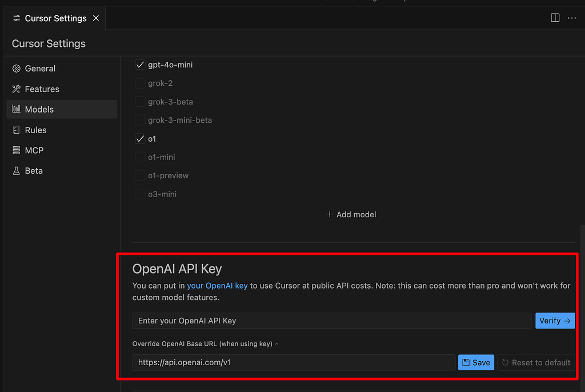
Task: Click the MCP server icon
Action: 16,150
